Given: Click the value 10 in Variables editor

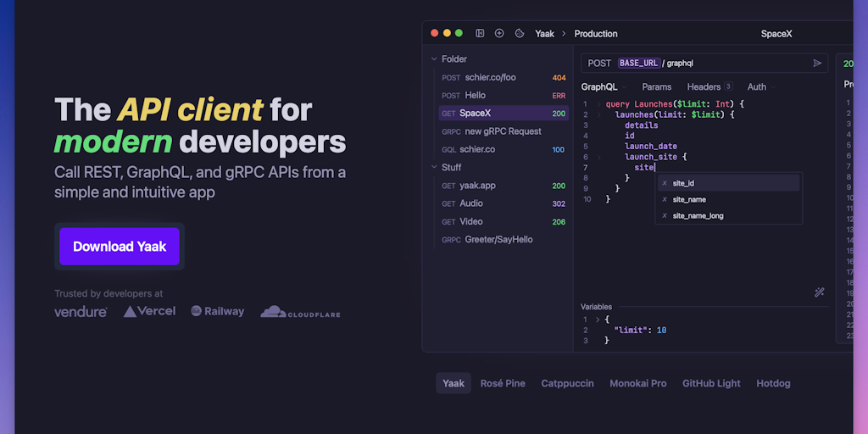Looking at the screenshot, I should 661,330.
